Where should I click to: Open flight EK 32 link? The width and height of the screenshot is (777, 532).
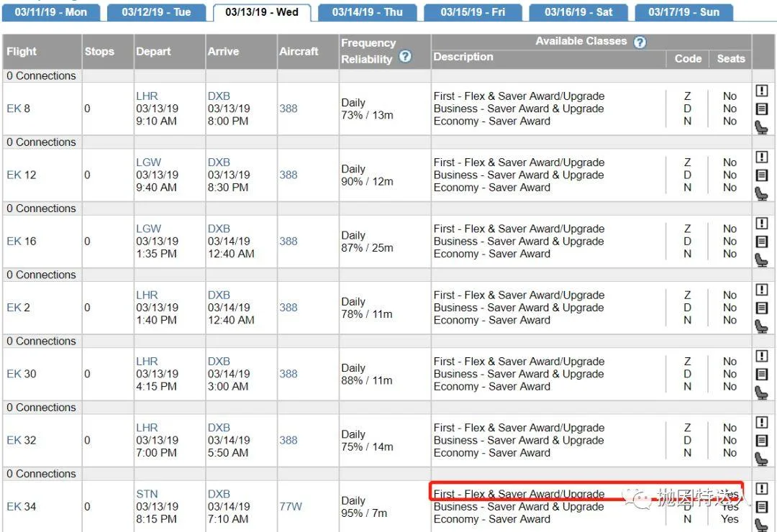[x=22, y=441]
